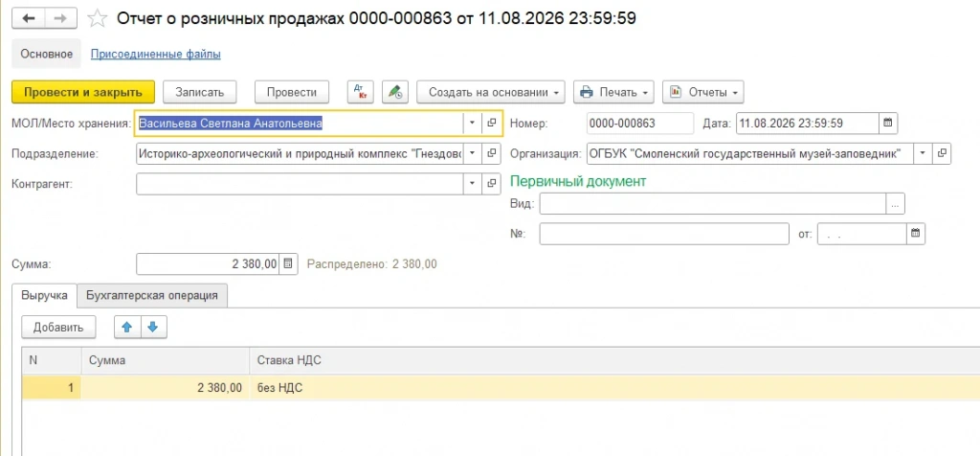Click the № primary document field
The height and width of the screenshot is (456, 980).
point(664,234)
